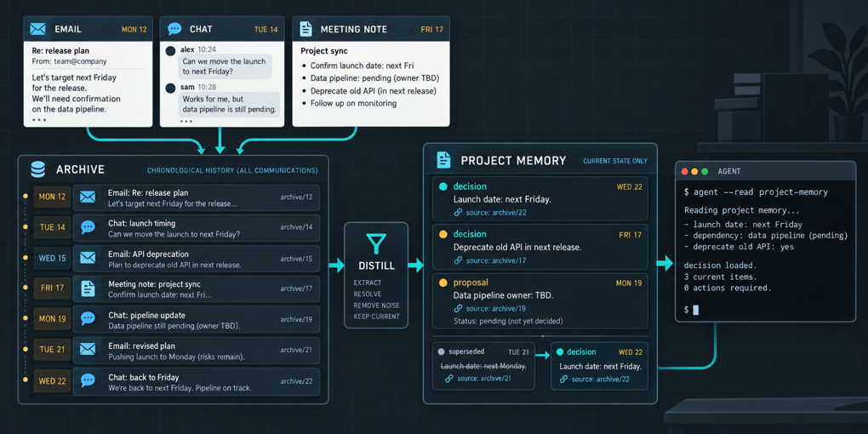Click grey status dot on superseded card

(x=441, y=351)
